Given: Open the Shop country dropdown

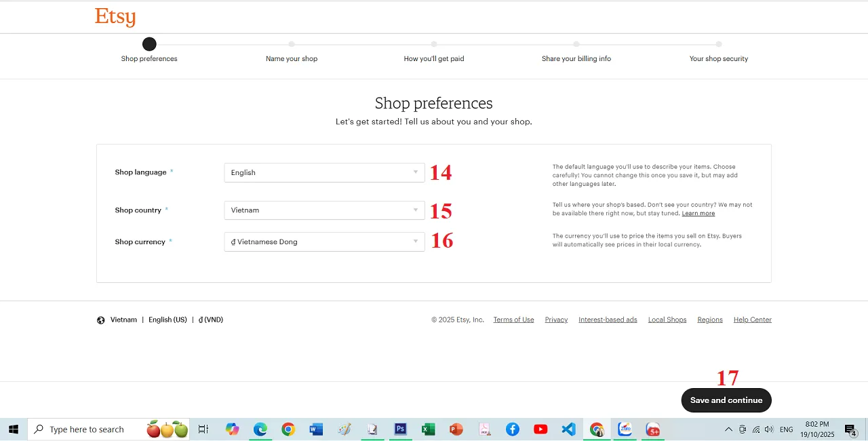Looking at the screenshot, I should coord(324,210).
